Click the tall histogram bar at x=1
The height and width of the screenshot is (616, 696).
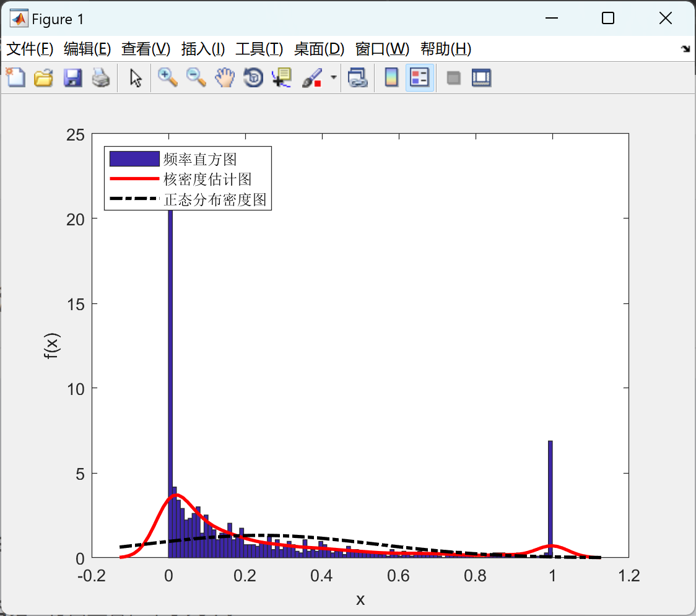pos(550,499)
